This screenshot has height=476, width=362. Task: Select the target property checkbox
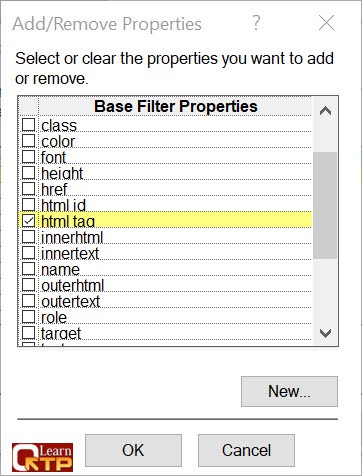click(x=28, y=332)
